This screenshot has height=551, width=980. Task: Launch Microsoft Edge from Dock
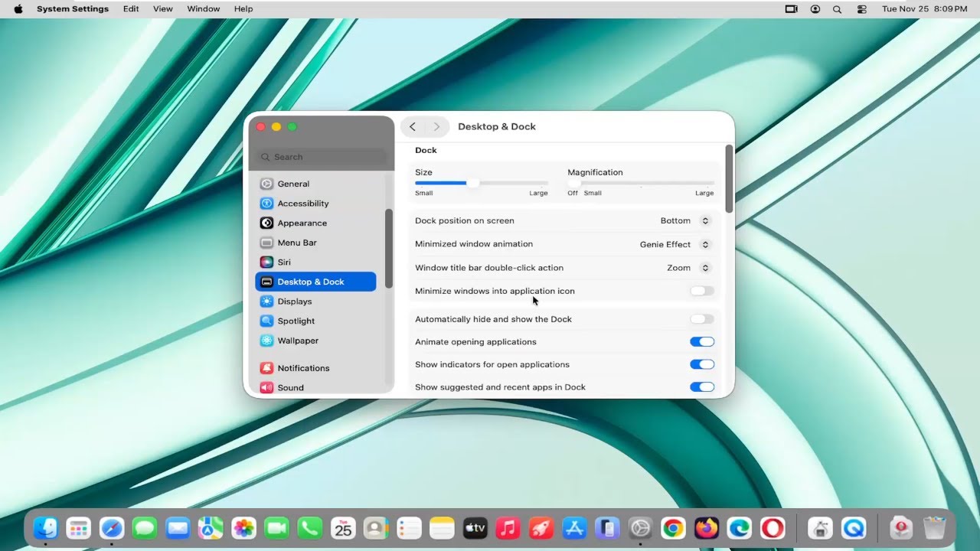tap(740, 528)
